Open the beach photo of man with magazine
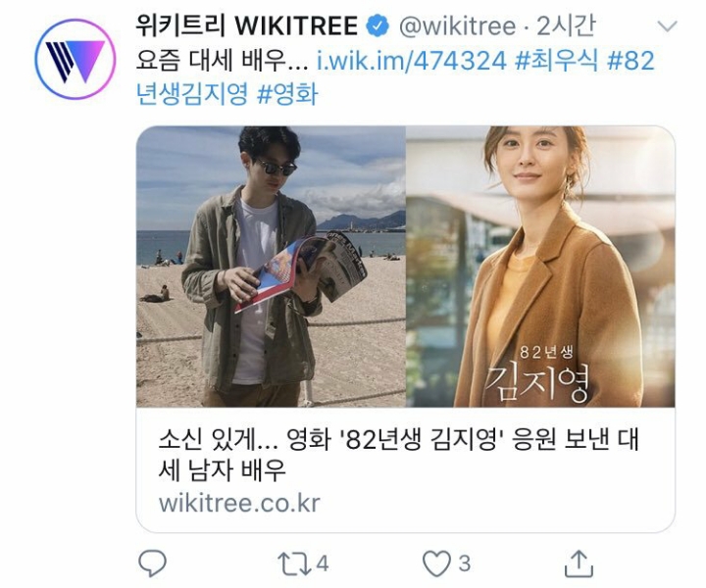Screen dimensions: 706x588 [x=271, y=267]
